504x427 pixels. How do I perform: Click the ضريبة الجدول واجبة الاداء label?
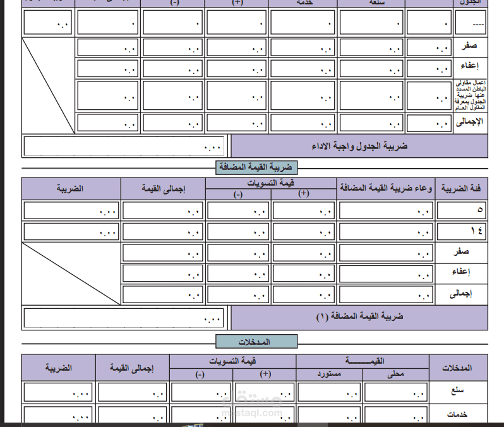pos(359,147)
